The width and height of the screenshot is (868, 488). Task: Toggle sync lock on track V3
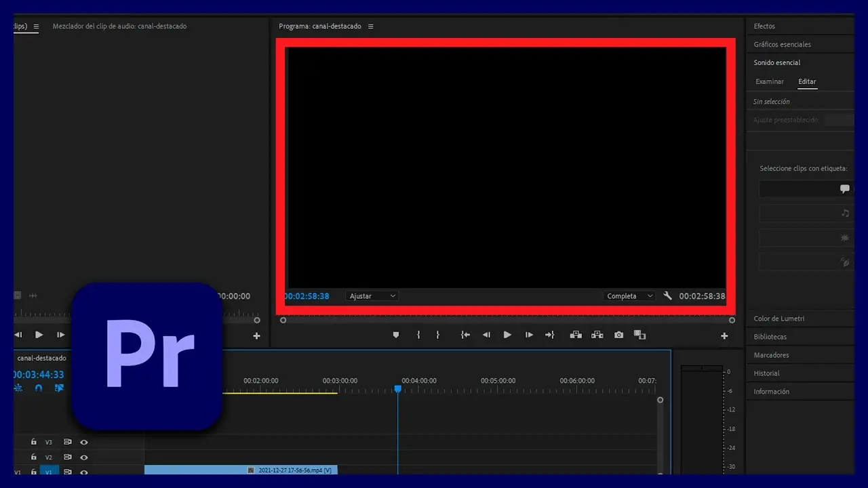pyautogui.click(x=67, y=442)
